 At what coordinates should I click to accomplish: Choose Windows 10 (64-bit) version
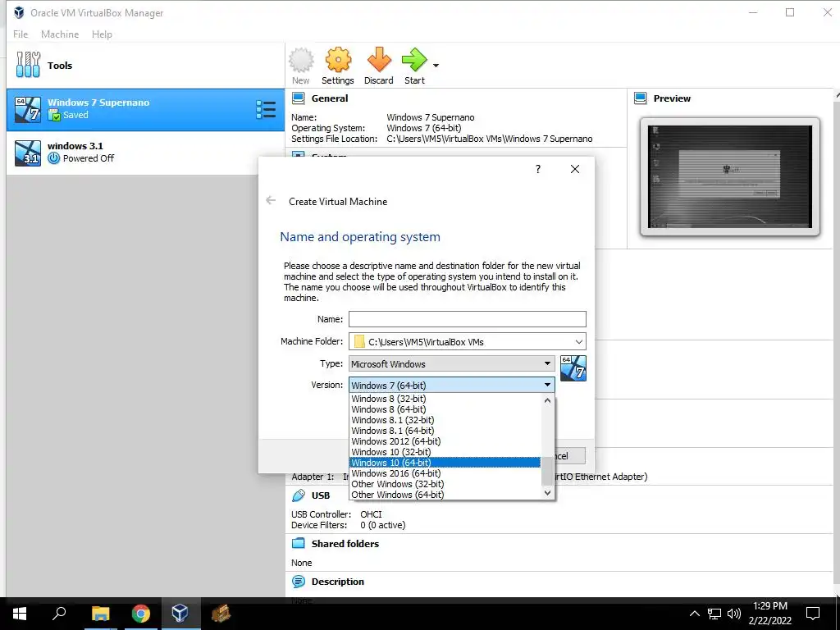click(x=445, y=463)
